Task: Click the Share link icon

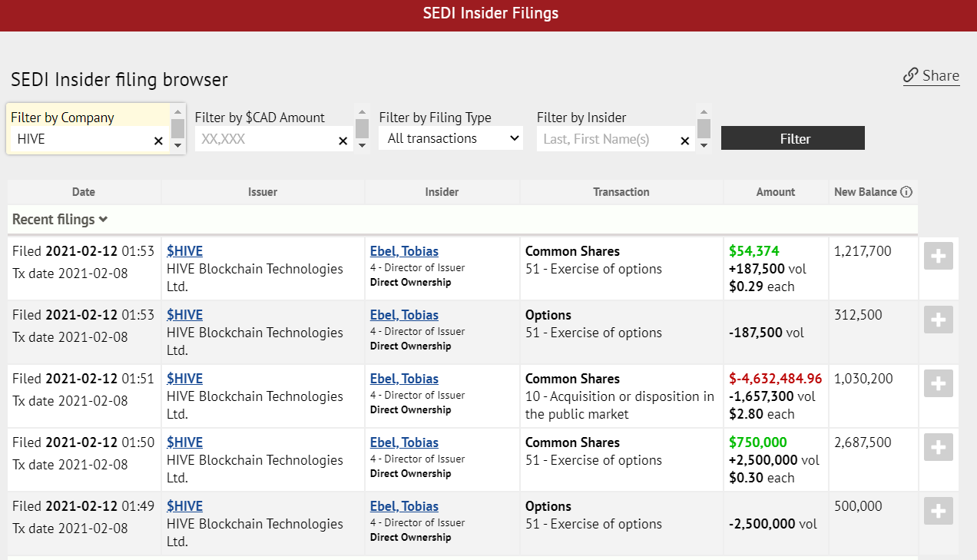Action: point(911,75)
